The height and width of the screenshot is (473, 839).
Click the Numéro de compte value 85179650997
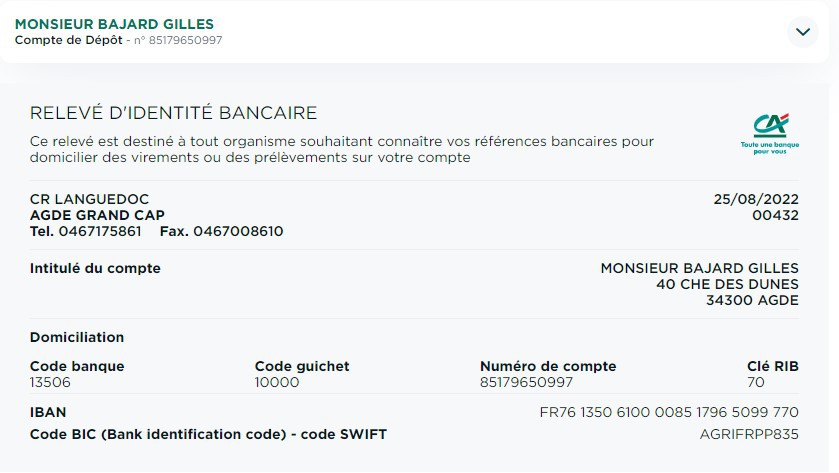point(526,382)
